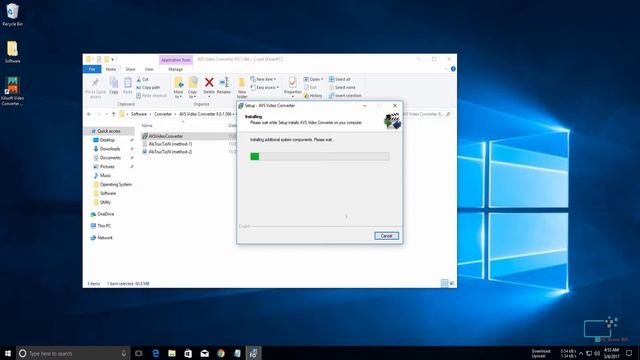The width and height of the screenshot is (640, 360).
Task: Open Documents in navigation pane
Action: 110,158
